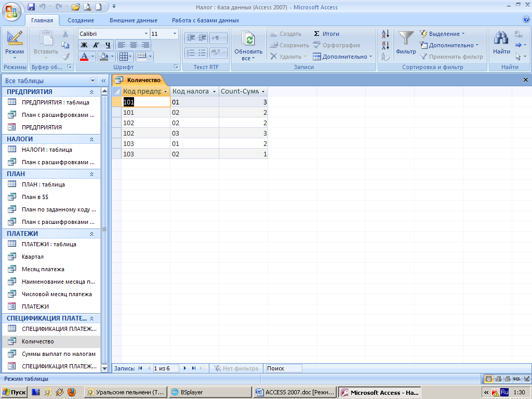Open the Код предпр column filter arrow

click(x=166, y=91)
